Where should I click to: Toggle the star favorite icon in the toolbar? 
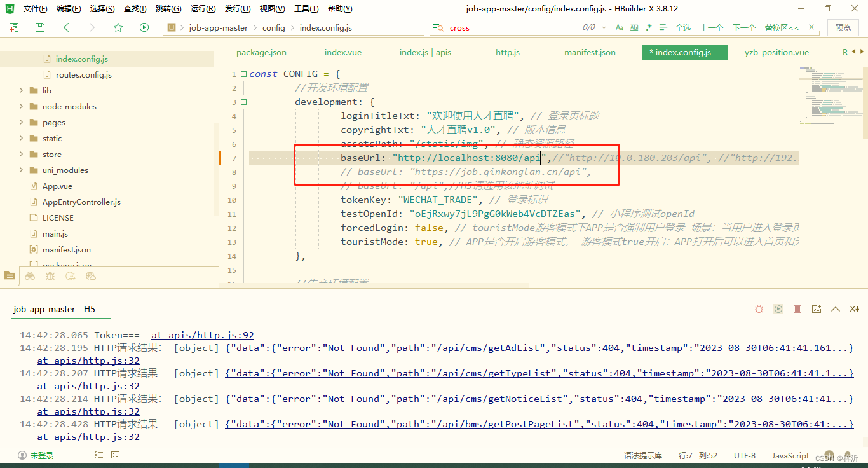pyautogui.click(x=118, y=27)
